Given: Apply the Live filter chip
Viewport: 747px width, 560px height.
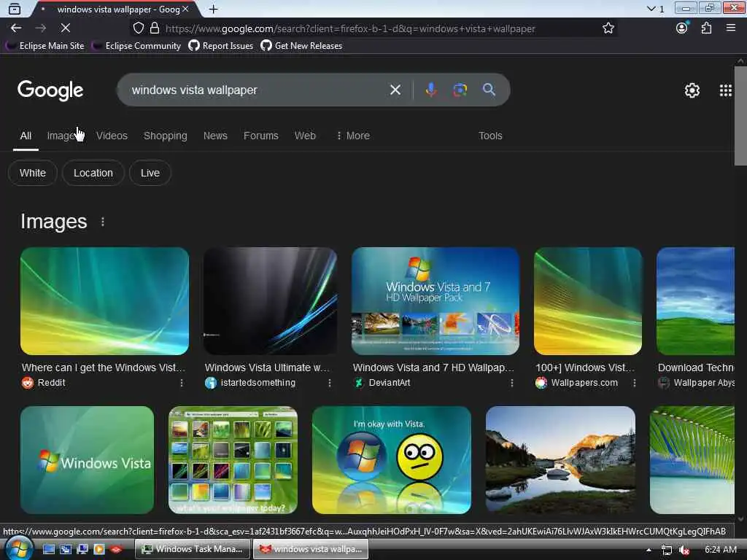Looking at the screenshot, I should [x=150, y=173].
